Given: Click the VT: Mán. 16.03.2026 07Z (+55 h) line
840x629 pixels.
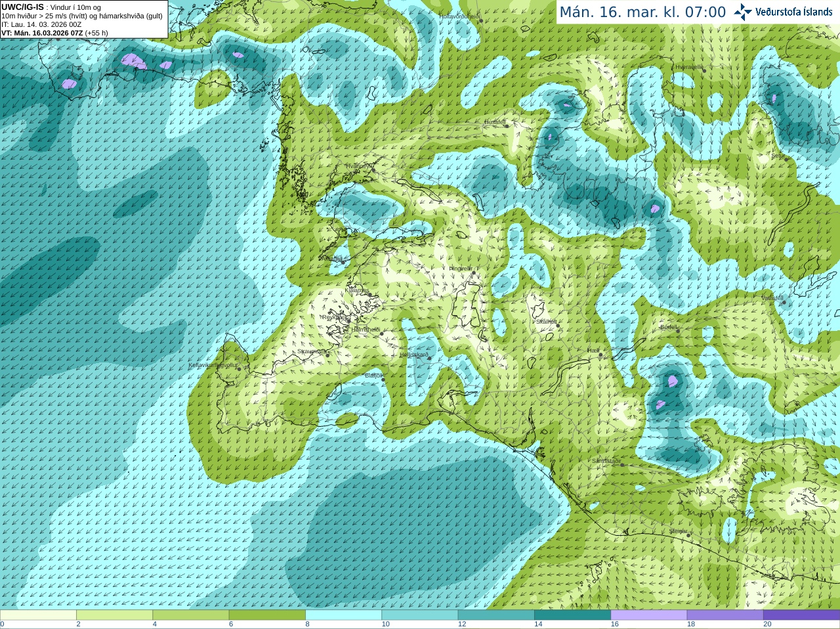Looking at the screenshot, I should pos(54,33).
